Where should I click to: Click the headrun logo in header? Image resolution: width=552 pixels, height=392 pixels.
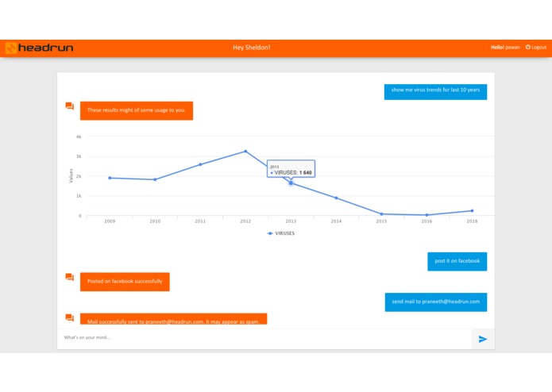click(x=40, y=48)
